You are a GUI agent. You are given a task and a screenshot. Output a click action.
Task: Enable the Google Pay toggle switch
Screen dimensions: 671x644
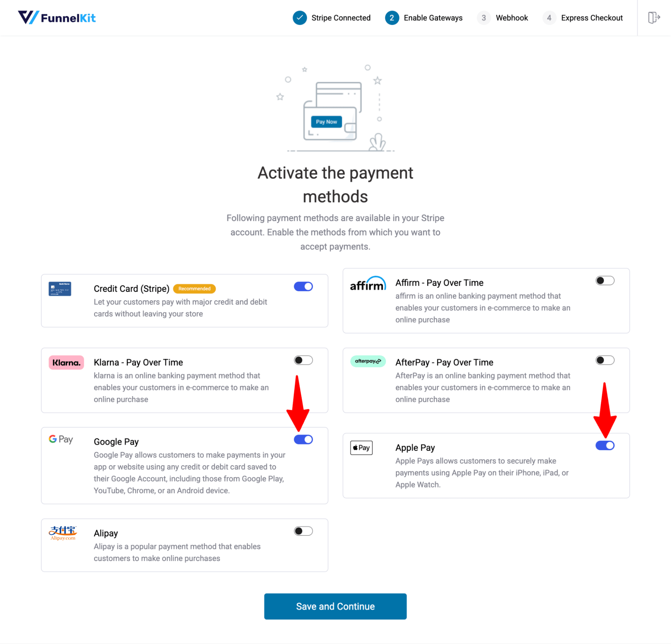coord(302,439)
